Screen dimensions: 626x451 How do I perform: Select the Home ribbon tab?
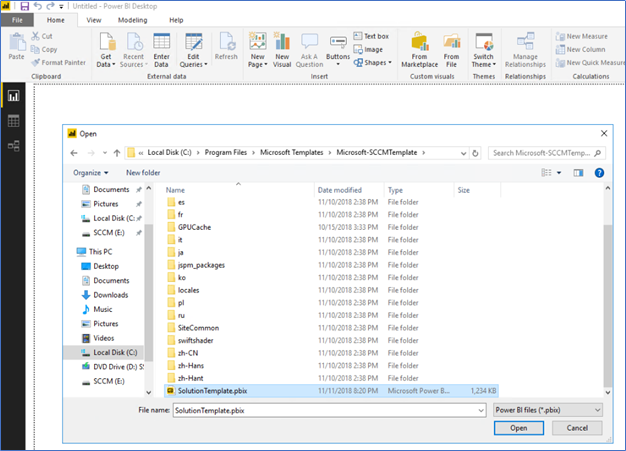(55, 20)
